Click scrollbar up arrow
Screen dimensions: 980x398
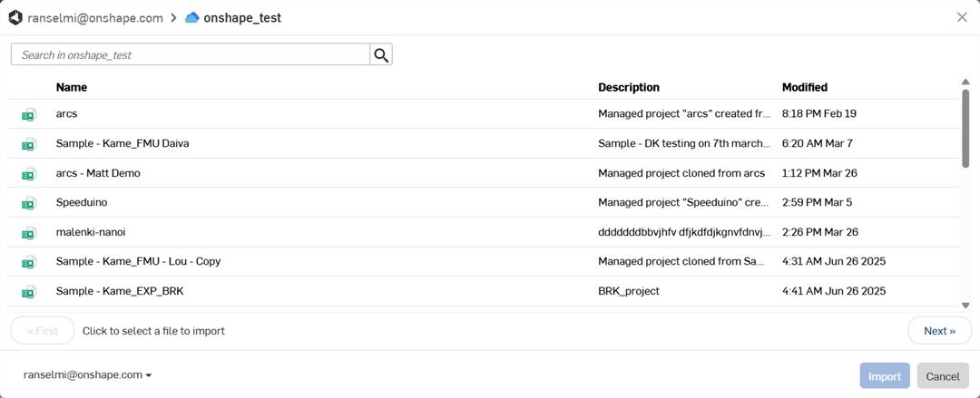pyautogui.click(x=965, y=82)
